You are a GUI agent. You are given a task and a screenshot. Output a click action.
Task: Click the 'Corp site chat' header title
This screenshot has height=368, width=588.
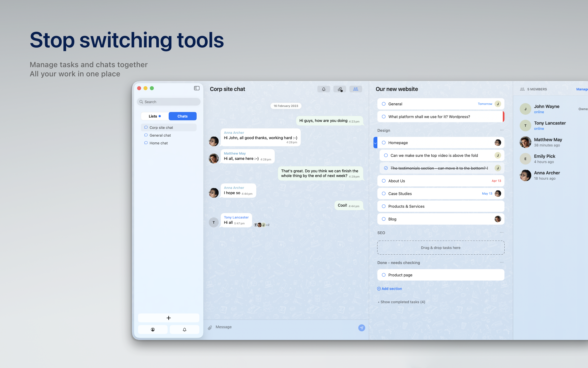[x=227, y=89]
